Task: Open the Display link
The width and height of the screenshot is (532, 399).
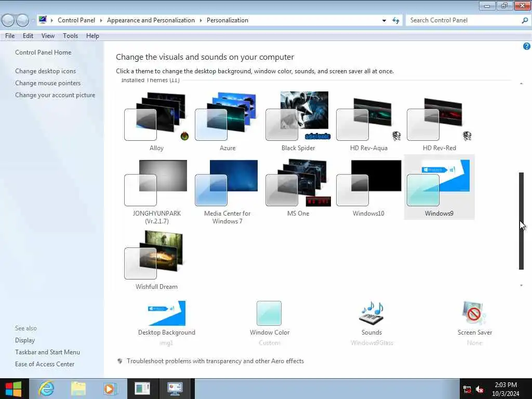Action: tap(25, 340)
